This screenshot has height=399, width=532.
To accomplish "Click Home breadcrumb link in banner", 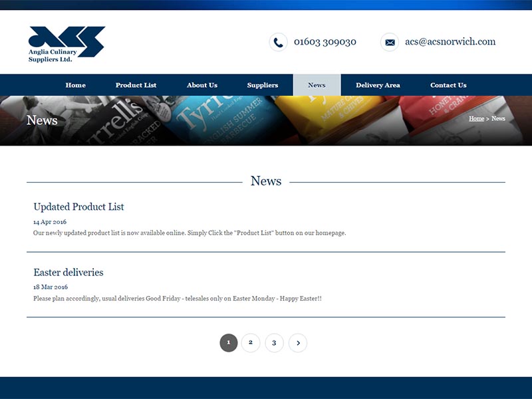I will [476, 118].
